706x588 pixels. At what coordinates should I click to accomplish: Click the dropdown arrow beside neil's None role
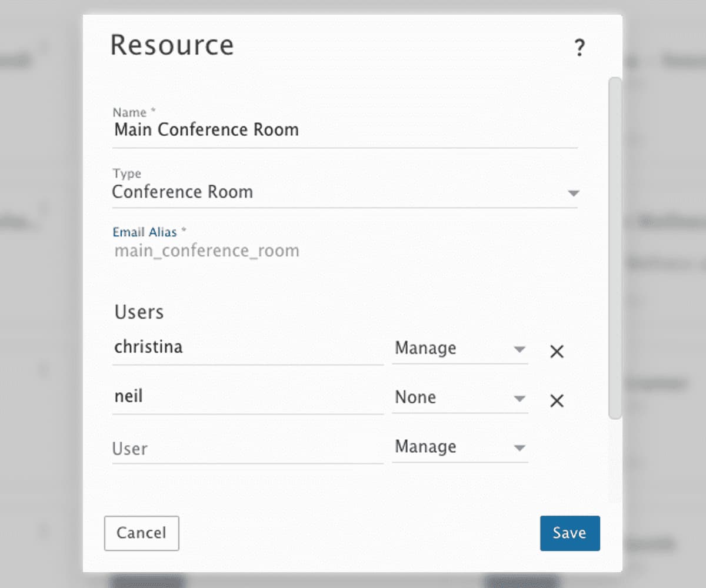coord(521,399)
